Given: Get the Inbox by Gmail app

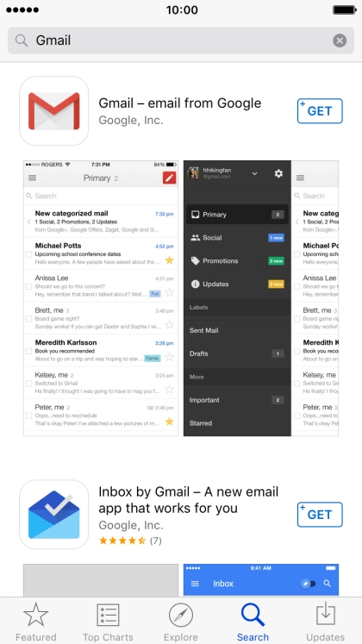Looking at the screenshot, I should tap(320, 514).
